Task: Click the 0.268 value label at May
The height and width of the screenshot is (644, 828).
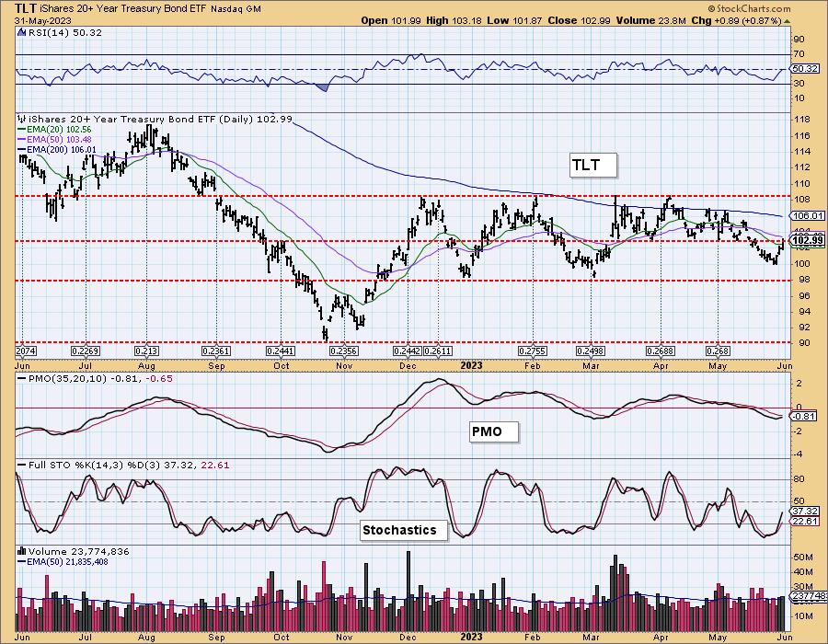Action: pyautogui.click(x=718, y=351)
